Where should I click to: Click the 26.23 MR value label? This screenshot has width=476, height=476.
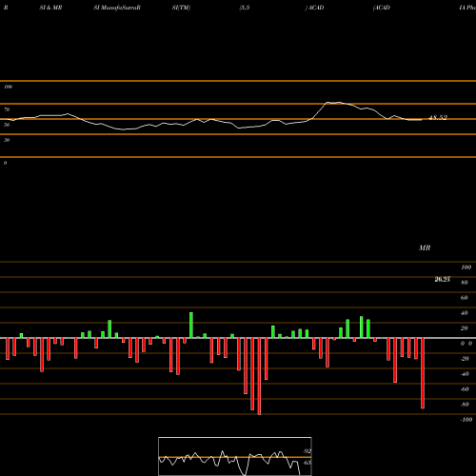click(x=443, y=279)
